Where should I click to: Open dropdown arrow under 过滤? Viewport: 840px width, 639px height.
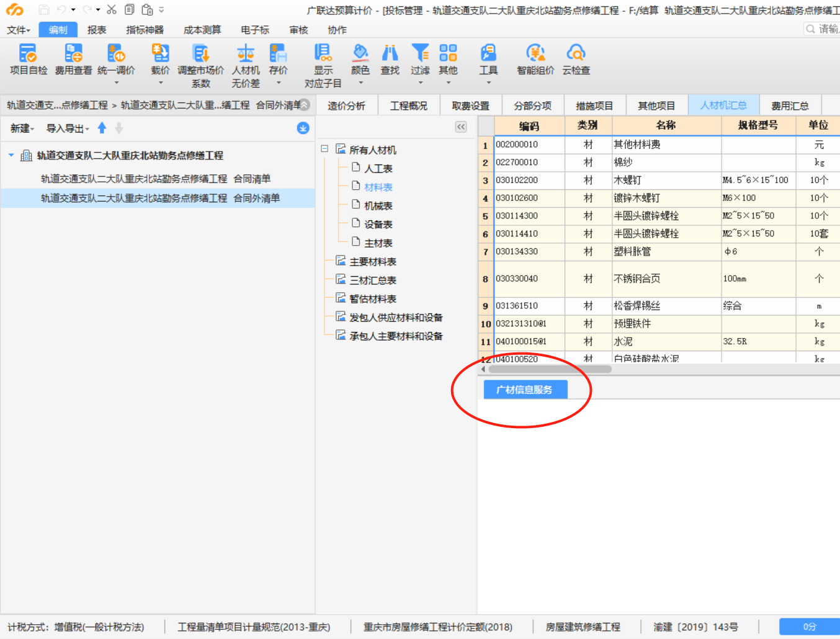click(x=420, y=83)
